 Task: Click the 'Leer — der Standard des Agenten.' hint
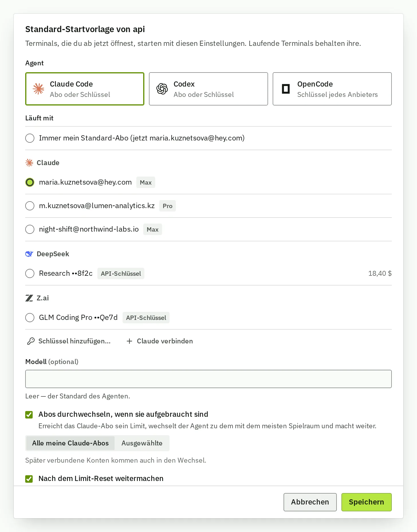(x=78, y=396)
